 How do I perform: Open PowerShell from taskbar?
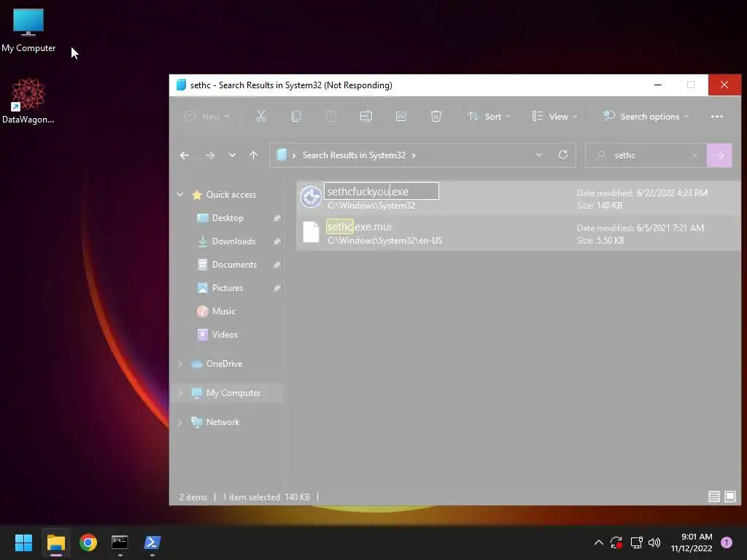pos(152,542)
